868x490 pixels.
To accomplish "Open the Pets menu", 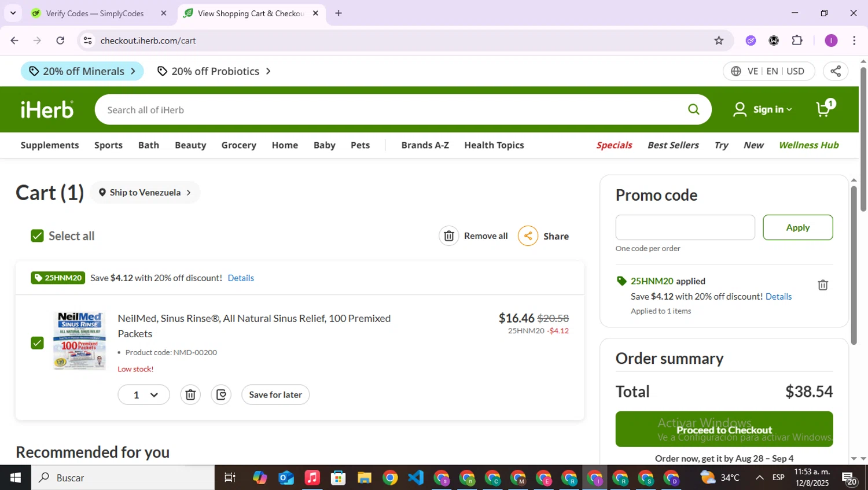I will click(360, 145).
